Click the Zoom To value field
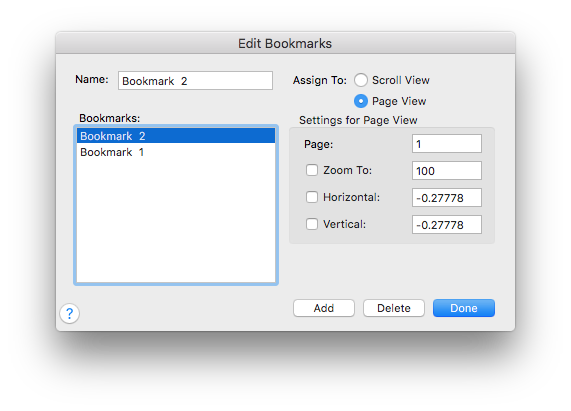Image resolution: width=571 pixels, height=411 pixels. pyautogui.click(x=447, y=171)
